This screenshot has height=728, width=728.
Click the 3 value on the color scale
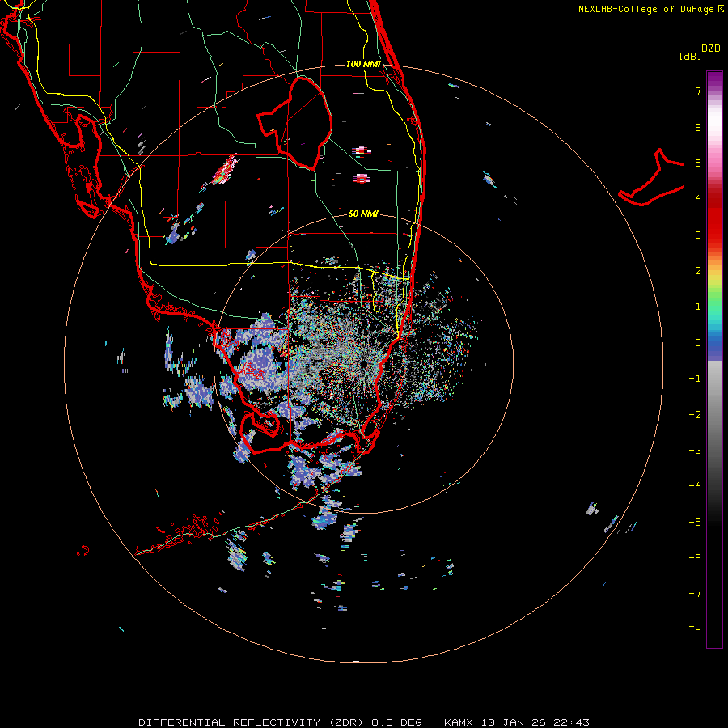coord(698,235)
